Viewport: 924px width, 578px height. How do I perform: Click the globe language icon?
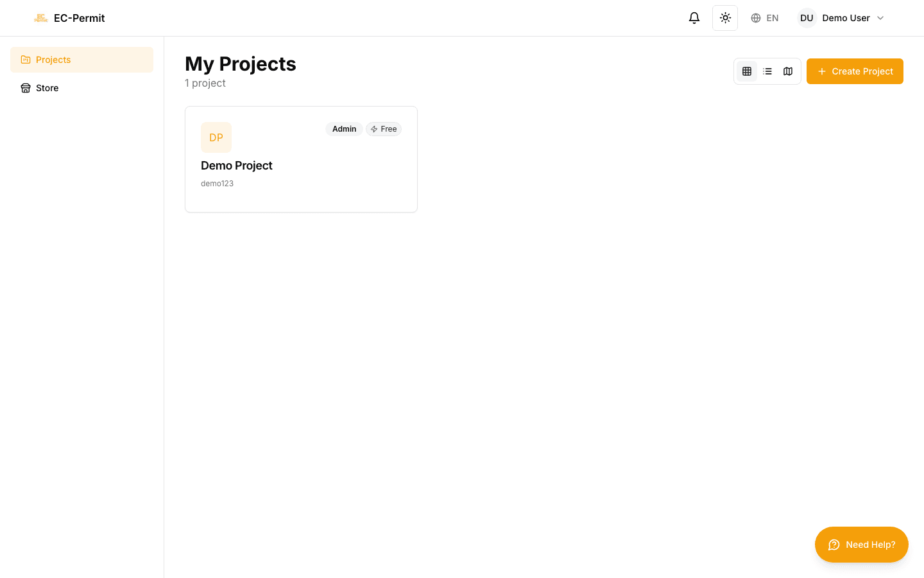coord(755,18)
